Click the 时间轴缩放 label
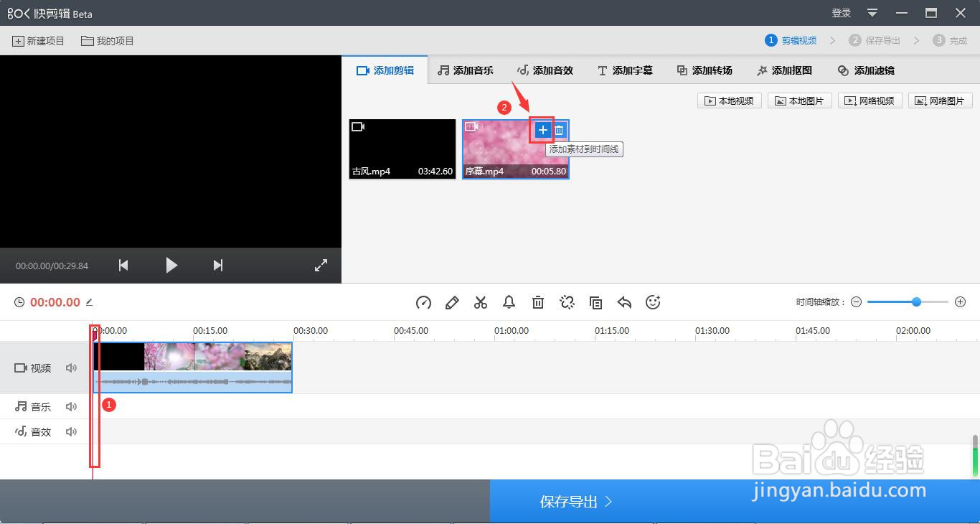The width and height of the screenshot is (980, 524). (x=821, y=302)
